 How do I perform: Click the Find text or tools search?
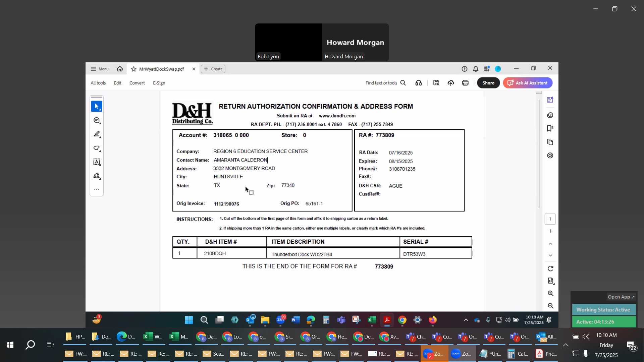click(385, 83)
